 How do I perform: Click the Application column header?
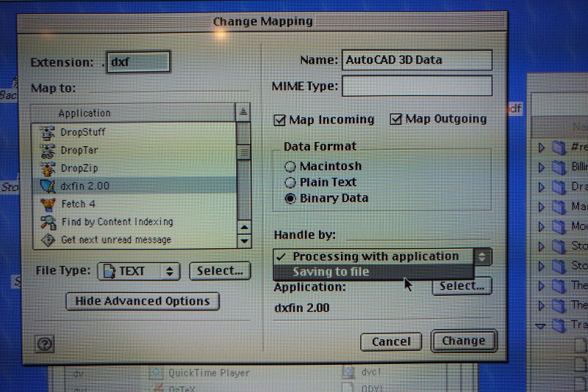click(x=134, y=113)
